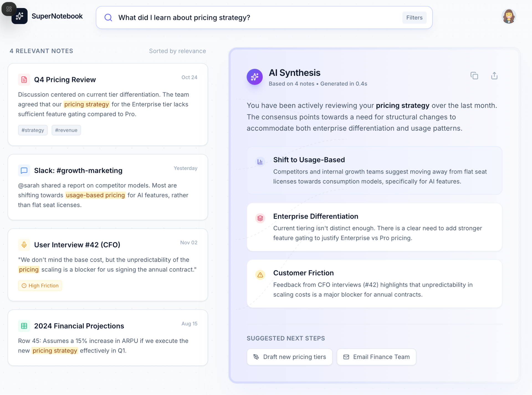532x395 pixels.
Task: Click the grid apps icon at top-left
Action: tap(9, 9)
